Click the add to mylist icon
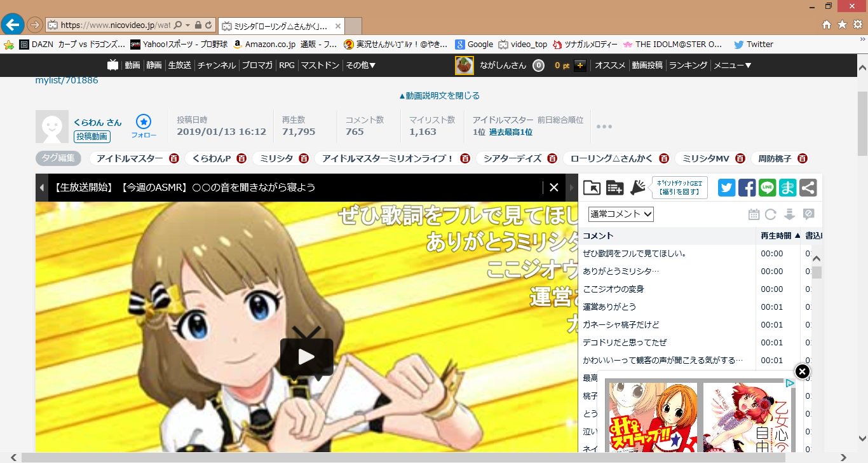Image resolution: width=868 pixels, height=463 pixels. [614, 187]
